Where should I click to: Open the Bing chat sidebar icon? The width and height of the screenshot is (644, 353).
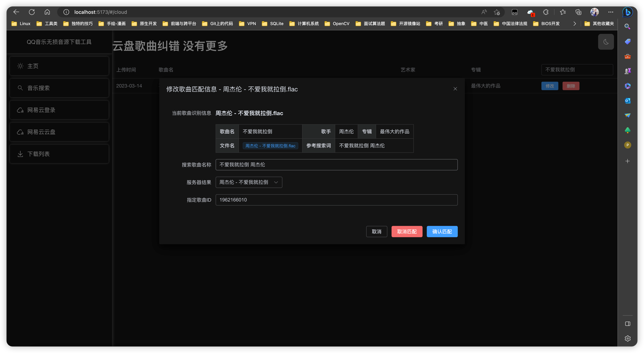[627, 12]
